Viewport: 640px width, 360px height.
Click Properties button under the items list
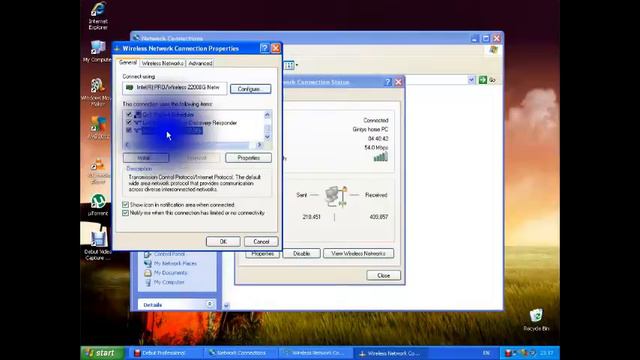[248, 158]
